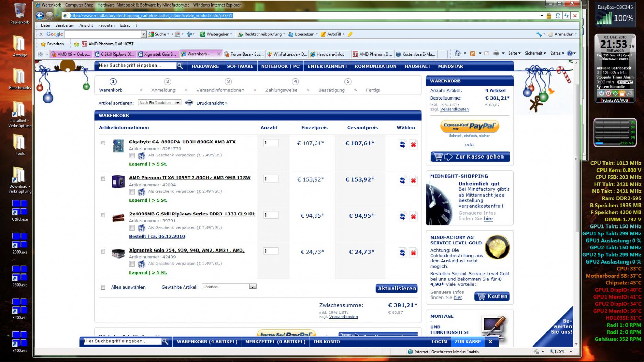
Task: Open the C&Q.exe desktop shortcut
Action: pos(20,210)
